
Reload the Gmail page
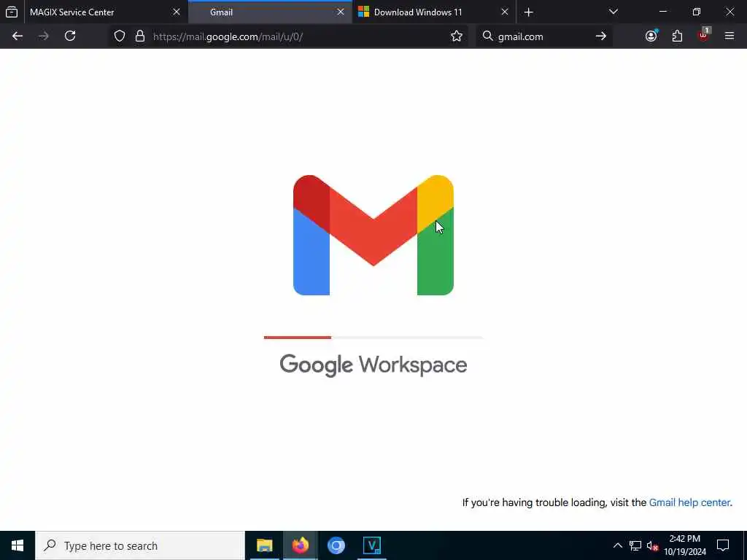[70, 36]
